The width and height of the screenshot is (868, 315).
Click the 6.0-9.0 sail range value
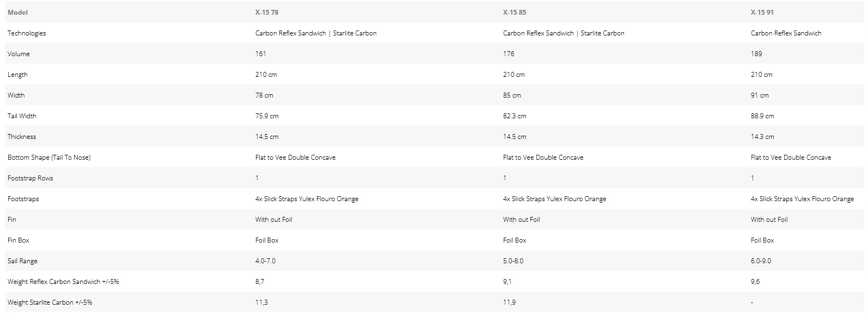pyautogui.click(x=761, y=261)
